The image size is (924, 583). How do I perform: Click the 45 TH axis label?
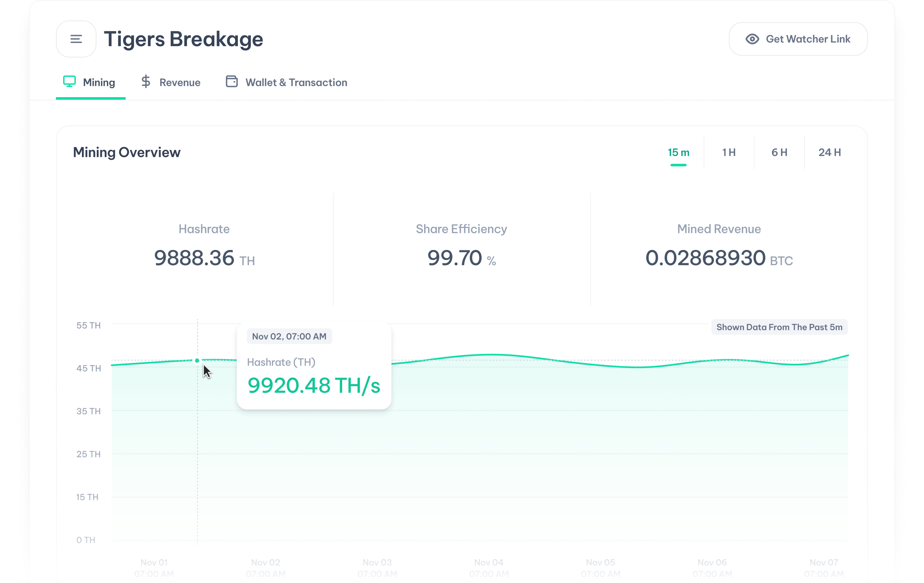[x=89, y=368]
